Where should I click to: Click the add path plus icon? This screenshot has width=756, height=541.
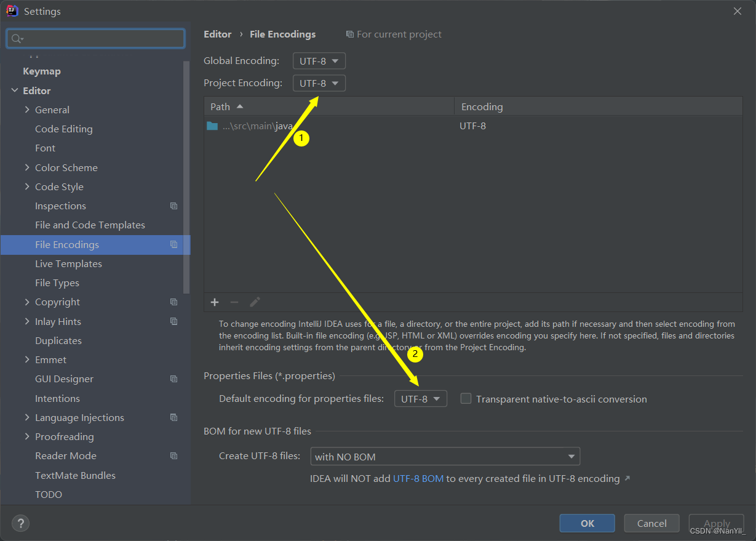click(215, 302)
